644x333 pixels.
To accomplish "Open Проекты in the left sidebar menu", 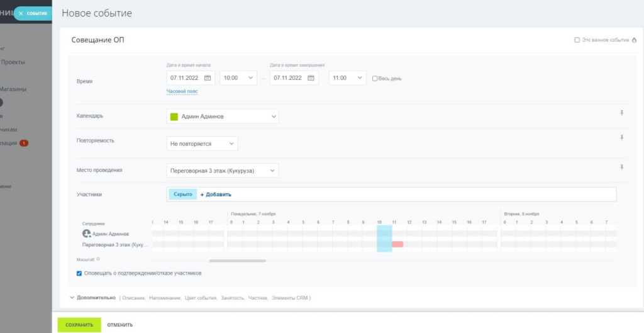I will point(13,62).
